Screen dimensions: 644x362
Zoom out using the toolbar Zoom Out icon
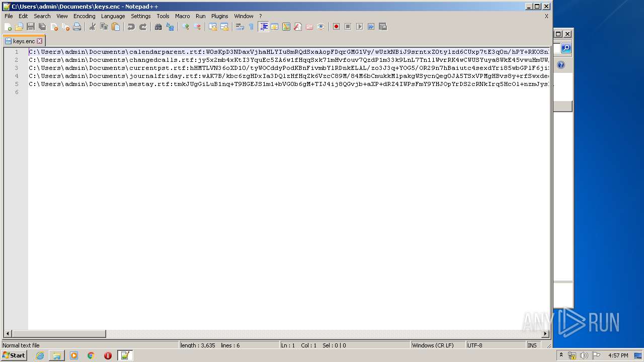coord(197,27)
